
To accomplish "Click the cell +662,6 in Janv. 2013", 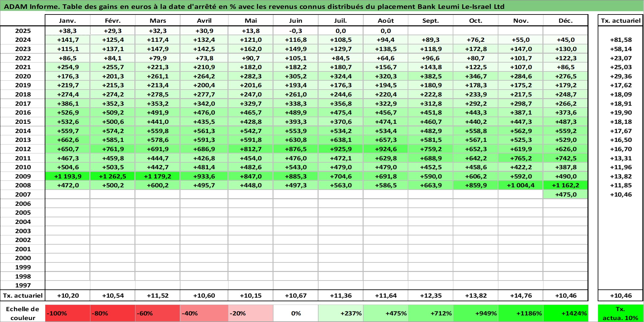I will [x=67, y=140].
